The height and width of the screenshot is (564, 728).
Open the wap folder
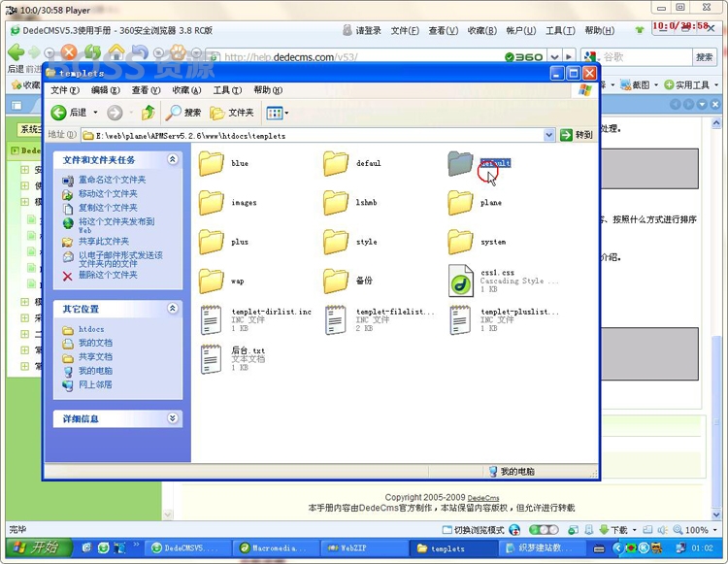[x=212, y=281]
